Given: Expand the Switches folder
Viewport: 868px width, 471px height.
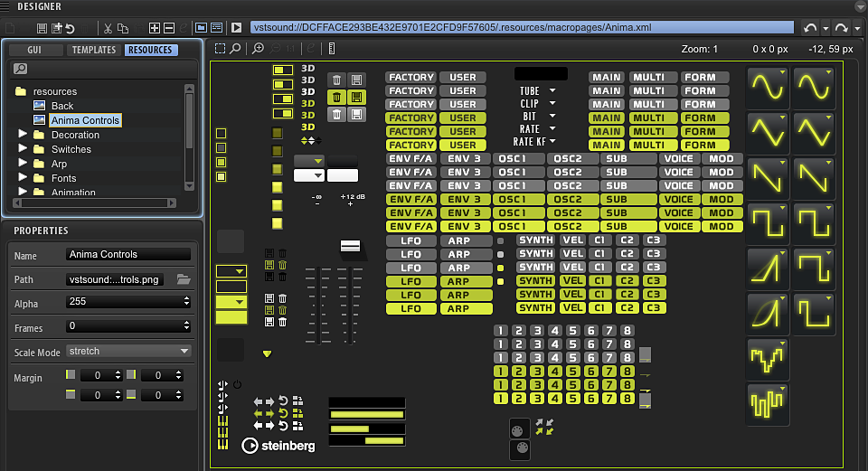Looking at the screenshot, I should click(22, 148).
